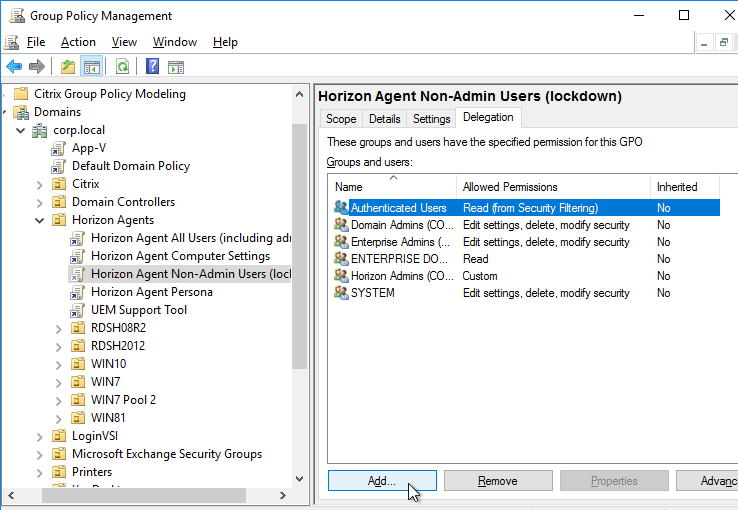Screen dimensions: 738x510
Task: Click the LoginVSI OU folder icon
Action: (x=59, y=436)
